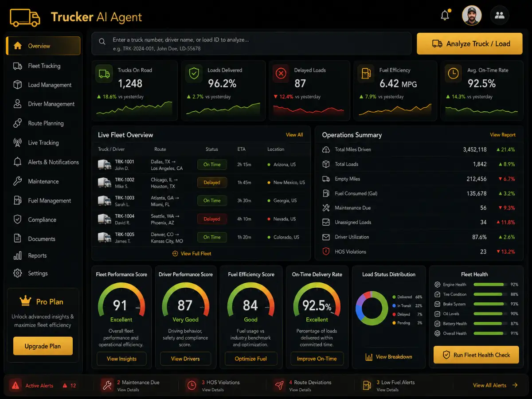
Task: Click the Optimize Fuel button
Action: [x=251, y=359]
